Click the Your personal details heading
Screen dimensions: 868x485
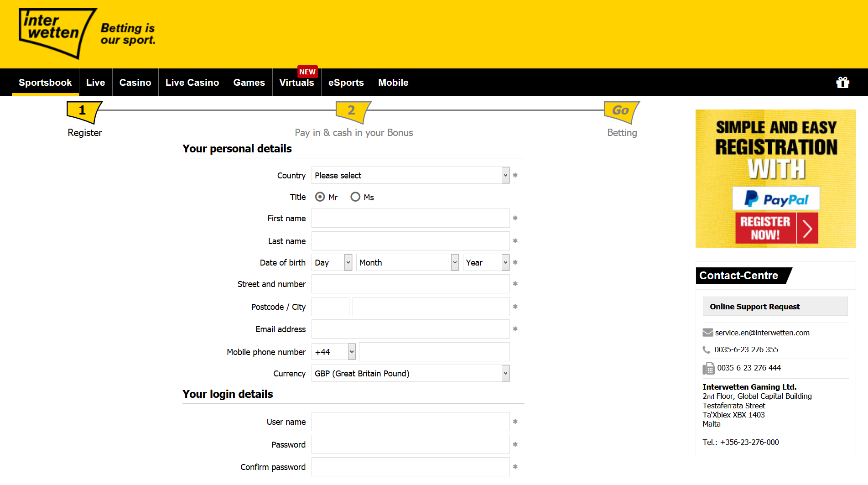click(x=237, y=149)
